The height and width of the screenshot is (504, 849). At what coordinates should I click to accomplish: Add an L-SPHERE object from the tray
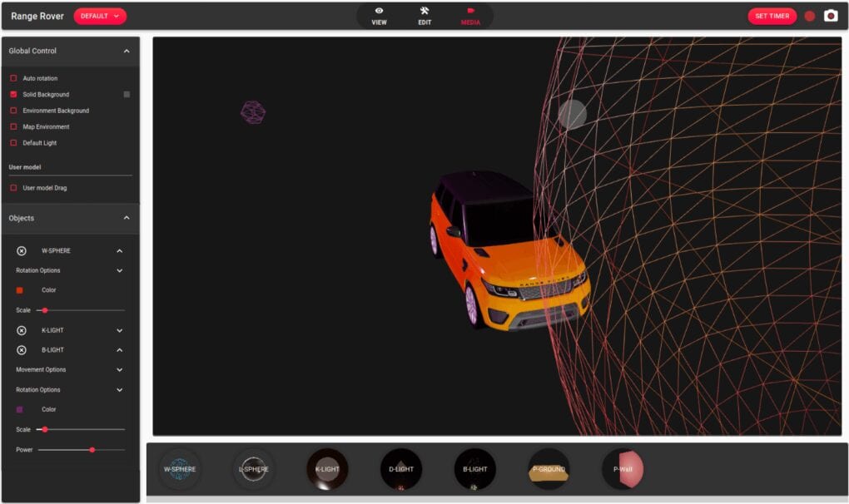(x=253, y=469)
